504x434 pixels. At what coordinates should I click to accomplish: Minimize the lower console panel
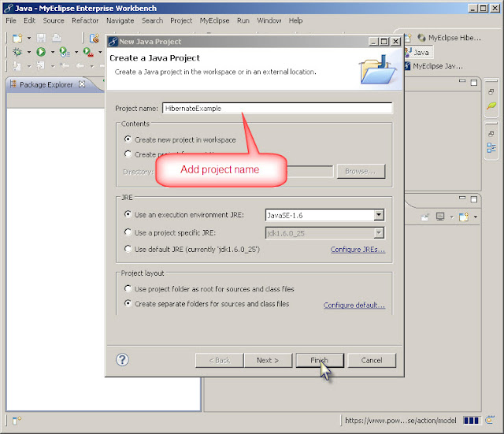[x=462, y=198]
